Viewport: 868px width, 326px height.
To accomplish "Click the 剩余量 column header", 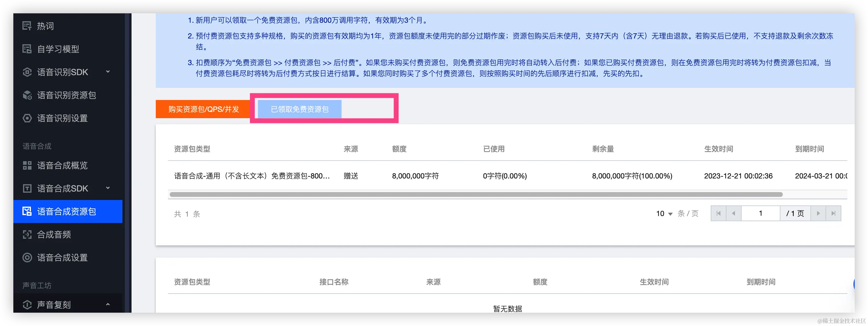I will (x=603, y=149).
